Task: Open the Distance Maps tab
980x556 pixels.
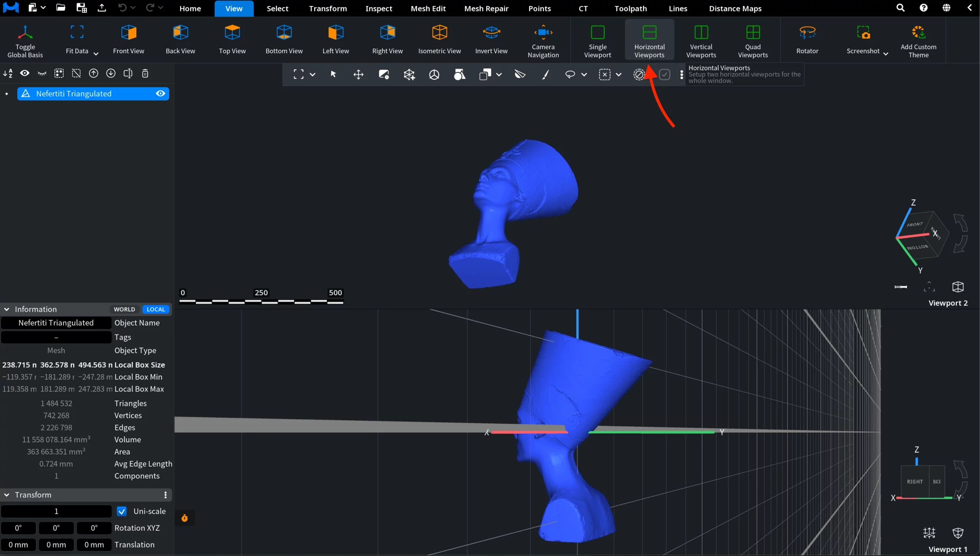Action: [x=735, y=8]
